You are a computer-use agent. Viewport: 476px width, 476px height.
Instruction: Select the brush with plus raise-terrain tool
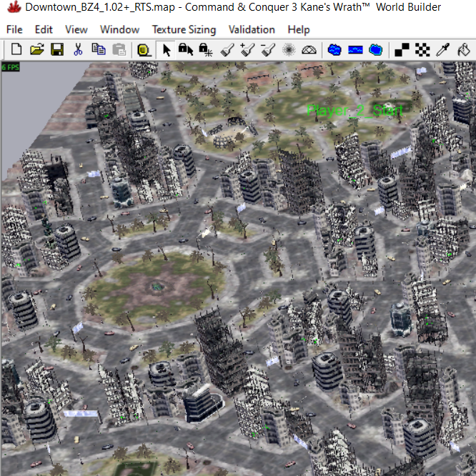(247, 49)
